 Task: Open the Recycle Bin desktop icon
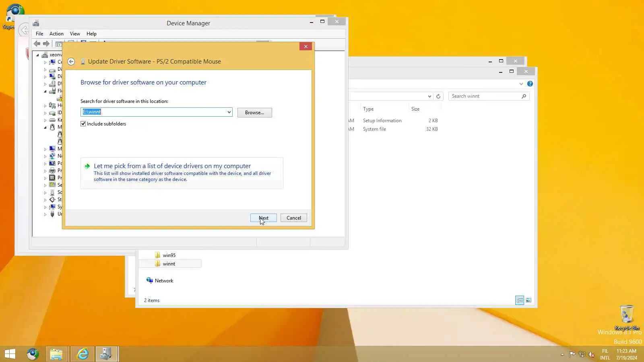coord(627,317)
